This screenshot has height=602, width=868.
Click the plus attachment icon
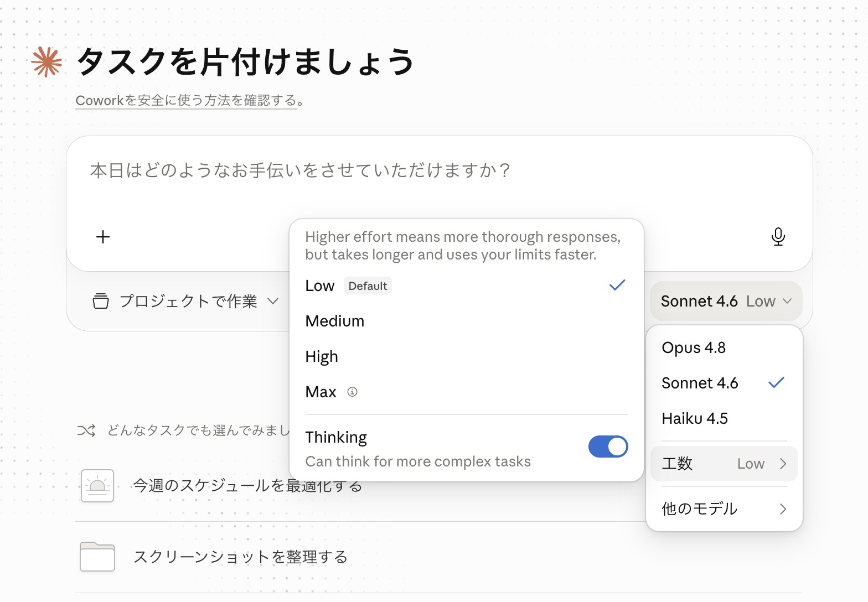103,237
